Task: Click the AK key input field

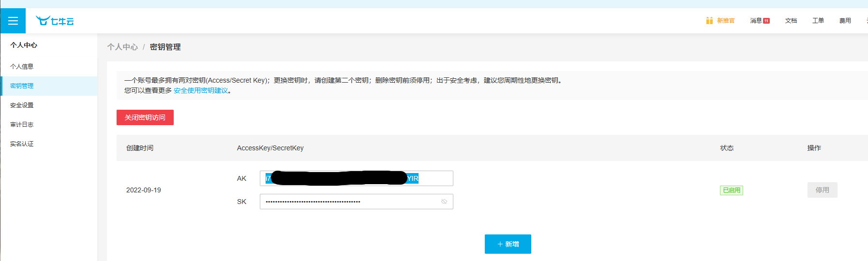Action: pyautogui.click(x=357, y=178)
